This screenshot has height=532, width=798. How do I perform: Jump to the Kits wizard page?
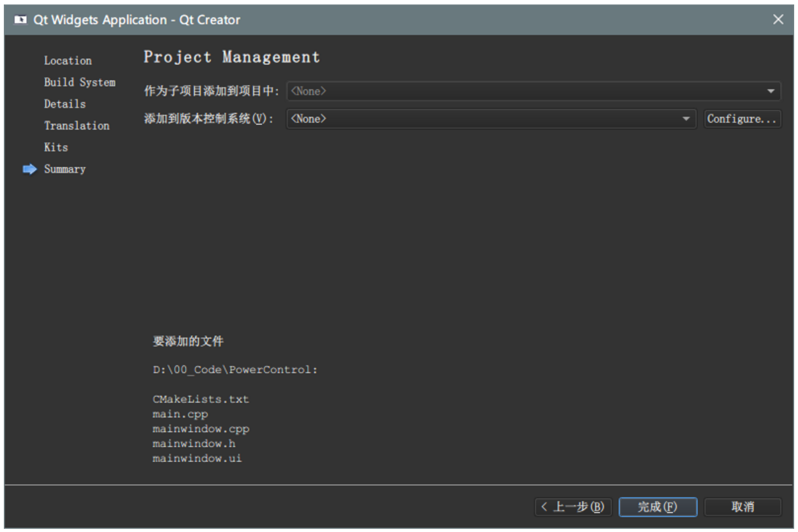(x=56, y=147)
